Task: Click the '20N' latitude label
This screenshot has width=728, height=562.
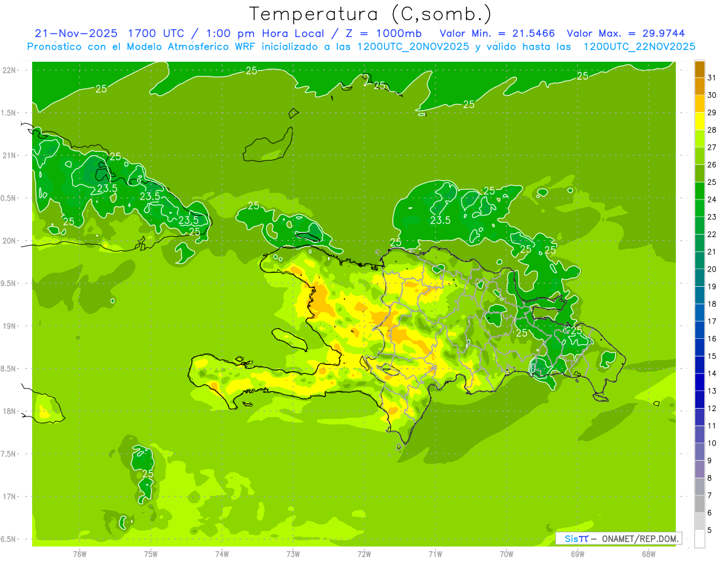Action: point(9,241)
